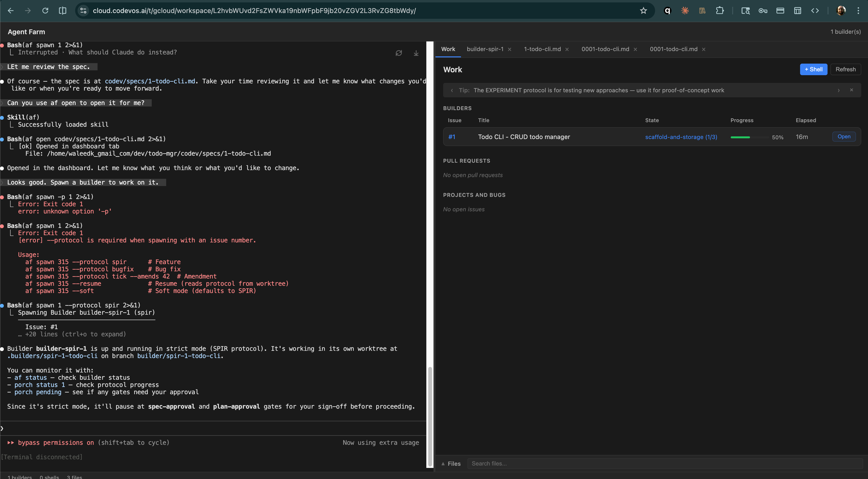Click the Search files input field
Screen dimensions: 868x479
pyautogui.click(x=660, y=464)
